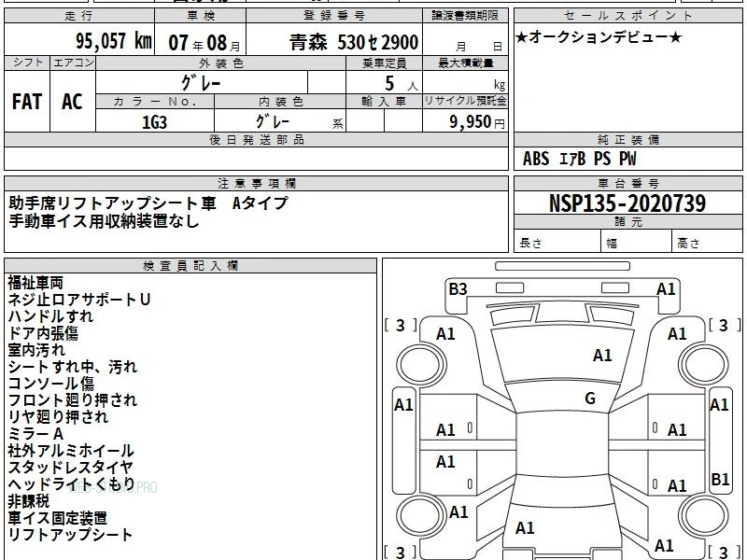Click the カラーNo. header

pos(155,102)
